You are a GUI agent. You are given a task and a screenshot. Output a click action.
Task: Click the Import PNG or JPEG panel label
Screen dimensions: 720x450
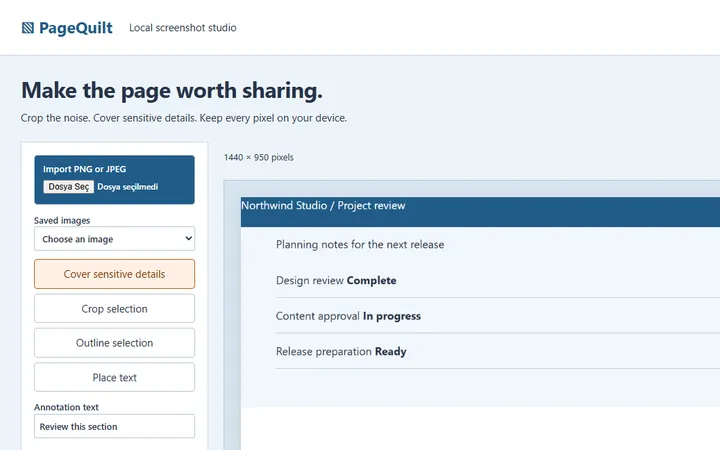click(x=84, y=169)
